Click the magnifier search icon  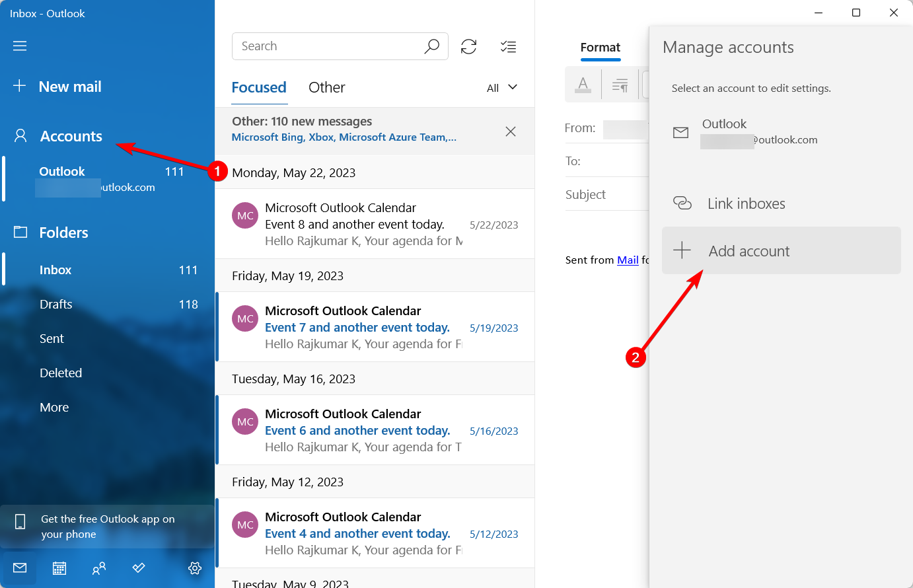click(x=432, y=46)
